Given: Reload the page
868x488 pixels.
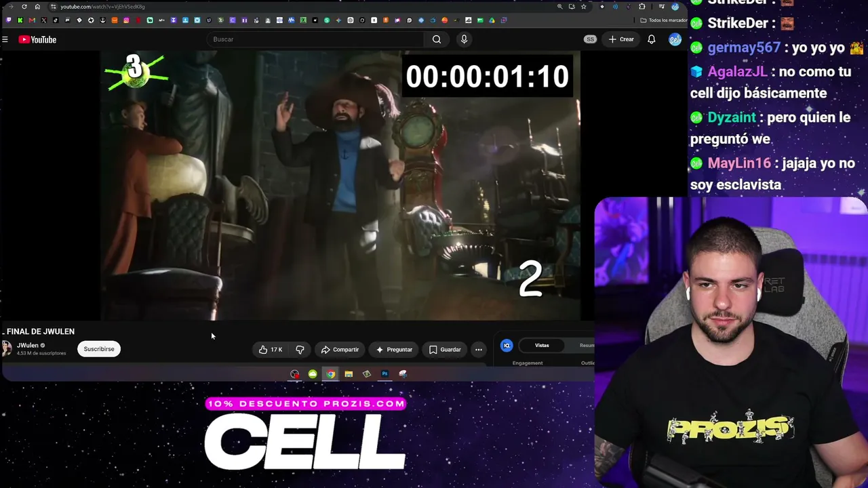Looking at the screenshot, I should click(x=24, y=7).
